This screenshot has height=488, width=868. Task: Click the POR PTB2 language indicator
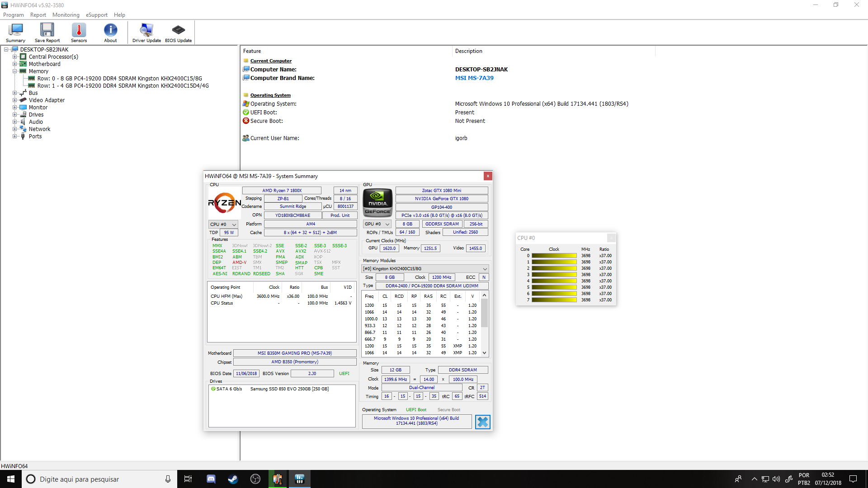click(x=804, y=479)
